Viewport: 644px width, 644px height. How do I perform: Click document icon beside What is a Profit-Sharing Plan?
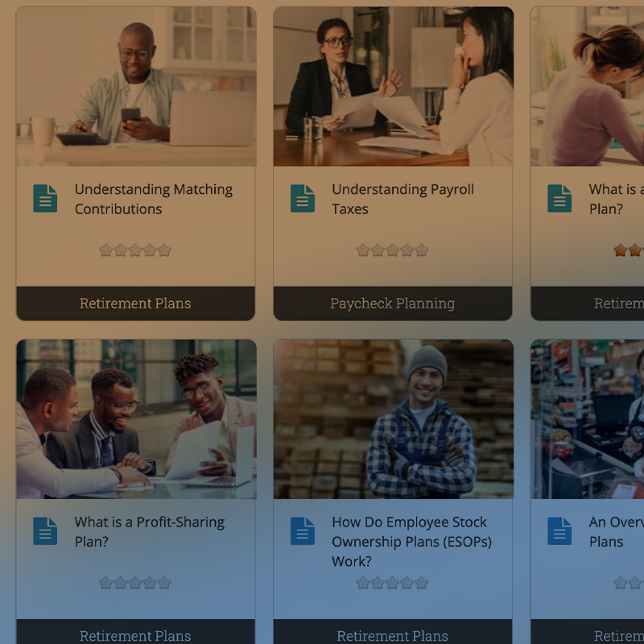tap(45, 531)
